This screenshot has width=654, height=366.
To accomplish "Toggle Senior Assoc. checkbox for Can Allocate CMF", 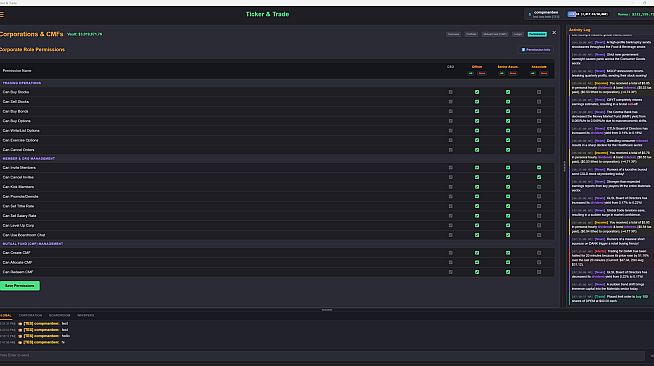I will tap(508, 262).
